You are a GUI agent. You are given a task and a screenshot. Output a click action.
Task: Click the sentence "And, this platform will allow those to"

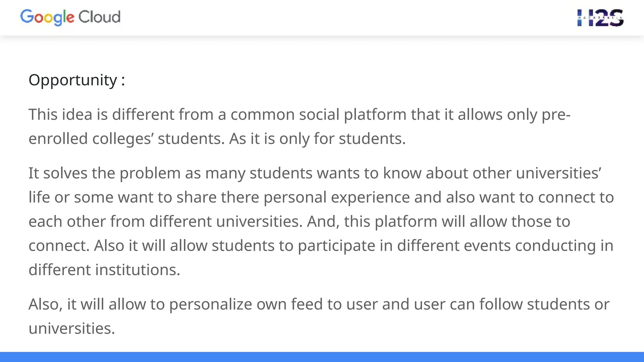(x=438, y=222)
